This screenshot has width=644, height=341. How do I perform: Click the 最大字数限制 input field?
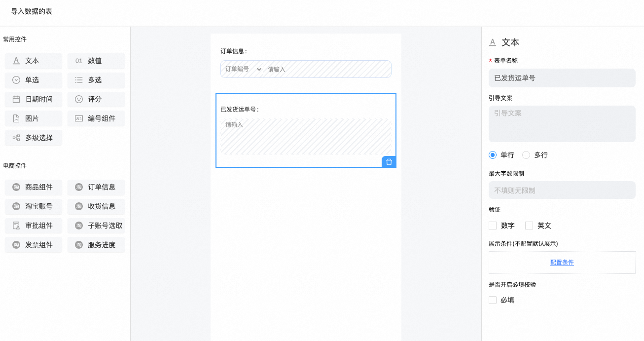click(x=562, y=190)
